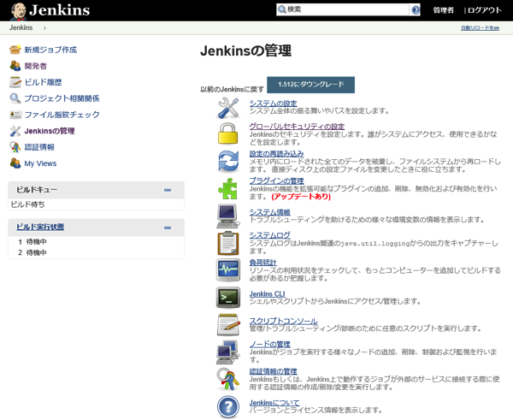Image resolution: width=513 pixels, height=420 pixels.
Task: Open the スクリプトコンソール link
Action: tap(283, 321)
